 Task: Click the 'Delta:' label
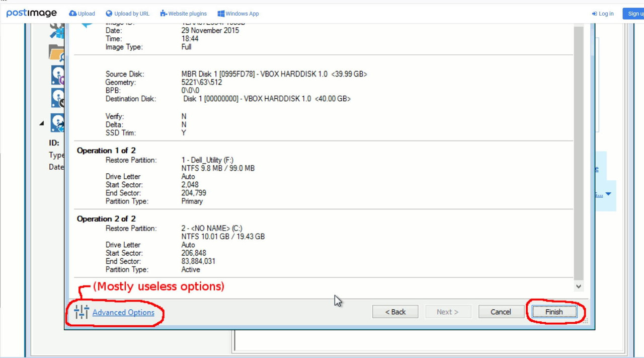(114, 125)
